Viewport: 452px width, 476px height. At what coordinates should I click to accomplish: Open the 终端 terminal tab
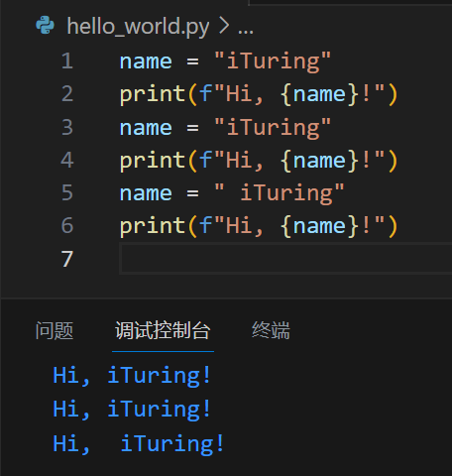(271, 330)
